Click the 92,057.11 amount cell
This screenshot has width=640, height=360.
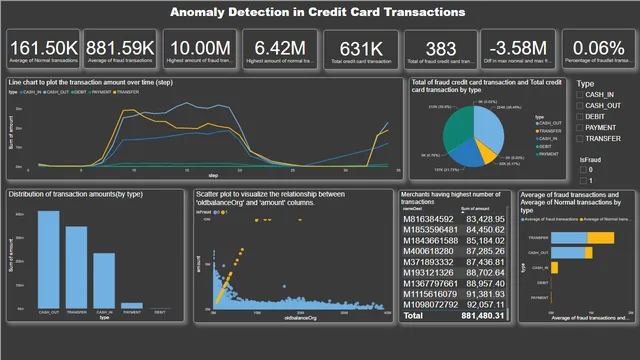pos(485,305)
